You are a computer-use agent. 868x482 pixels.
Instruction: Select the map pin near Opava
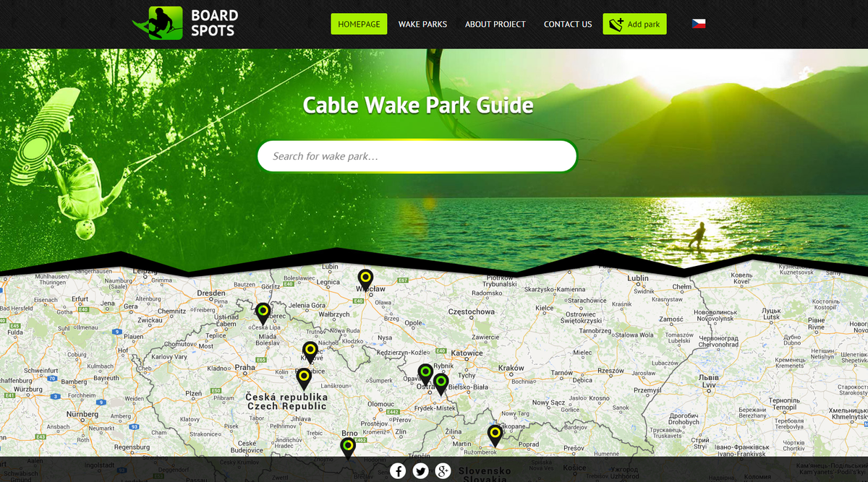pos(426,374)
